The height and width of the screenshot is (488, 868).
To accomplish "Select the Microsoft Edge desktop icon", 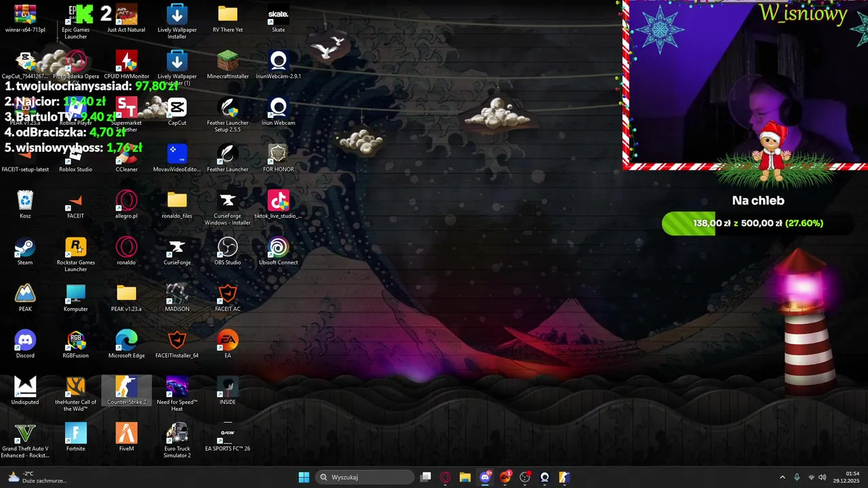I will pyautogui.click(x=126, y=344).
